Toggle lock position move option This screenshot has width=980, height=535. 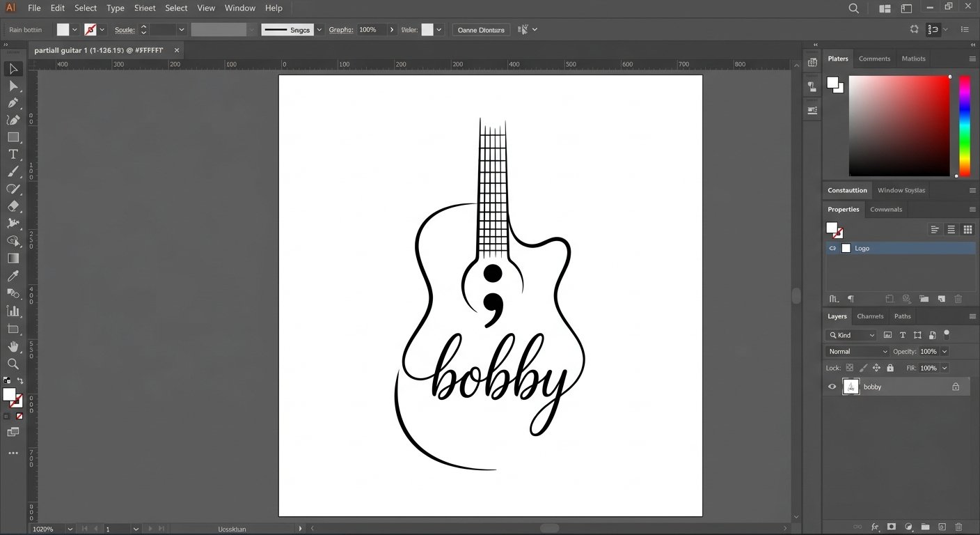[876, 368]
